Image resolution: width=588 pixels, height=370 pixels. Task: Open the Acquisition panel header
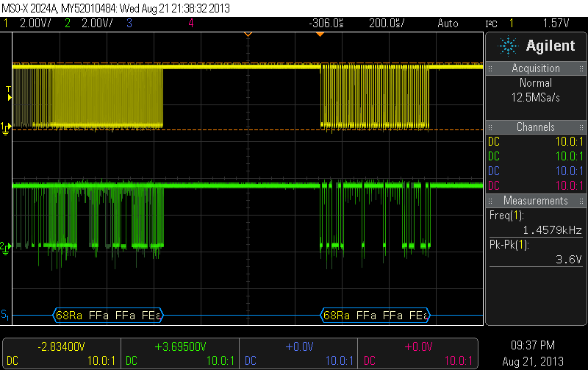(536, 68)
